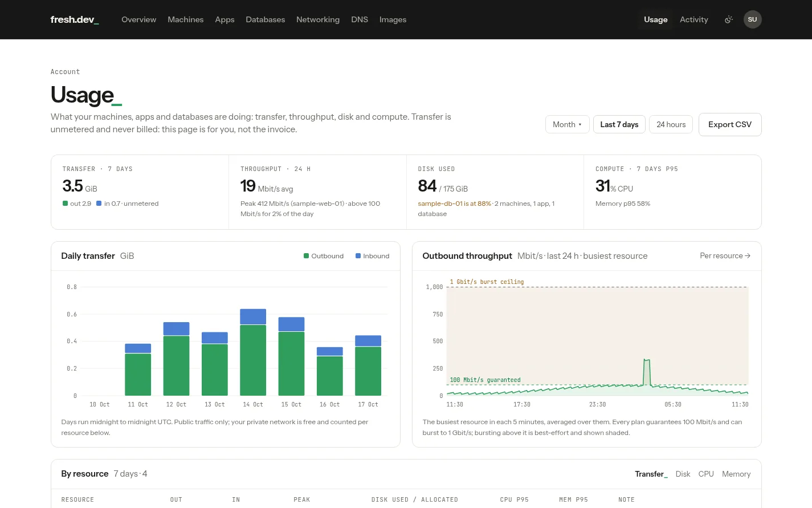Click the Memory p95 58% text
Viewport: 812px width, 508px height.
623,204
